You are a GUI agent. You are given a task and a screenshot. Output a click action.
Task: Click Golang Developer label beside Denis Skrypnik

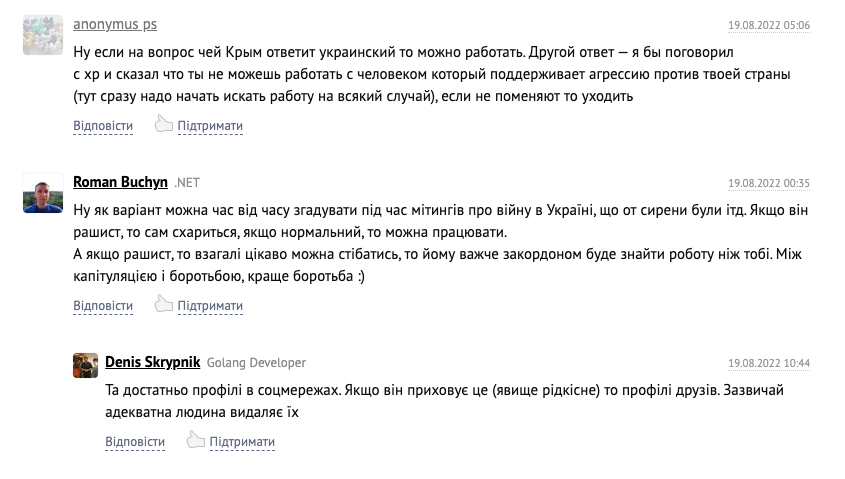(x=256, y=363)
